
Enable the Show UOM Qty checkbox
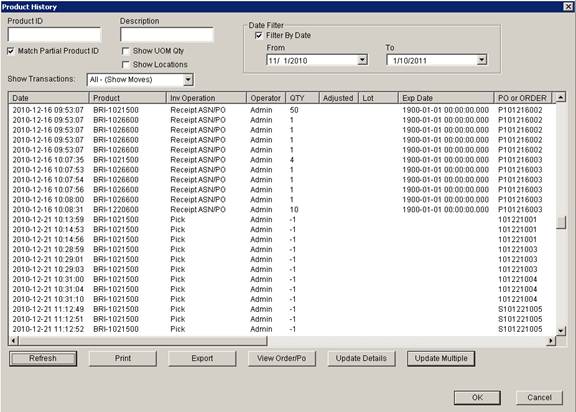coord(126,51)
